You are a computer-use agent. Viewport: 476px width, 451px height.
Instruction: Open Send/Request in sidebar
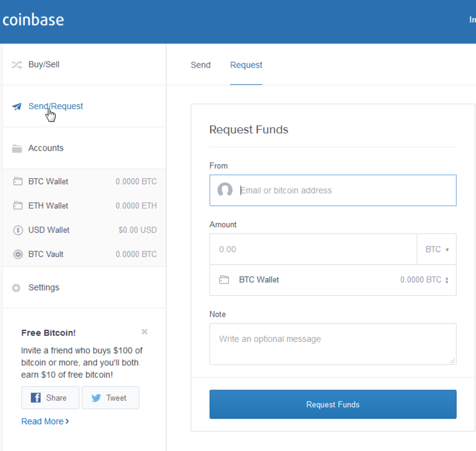pyautogui.click(x=84, y=106)
